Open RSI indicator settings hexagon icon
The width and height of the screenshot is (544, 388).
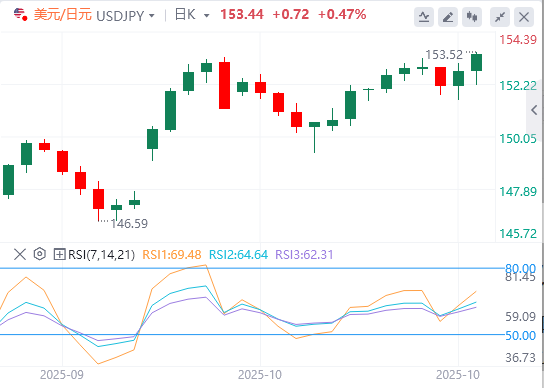[x=40, y=254]
